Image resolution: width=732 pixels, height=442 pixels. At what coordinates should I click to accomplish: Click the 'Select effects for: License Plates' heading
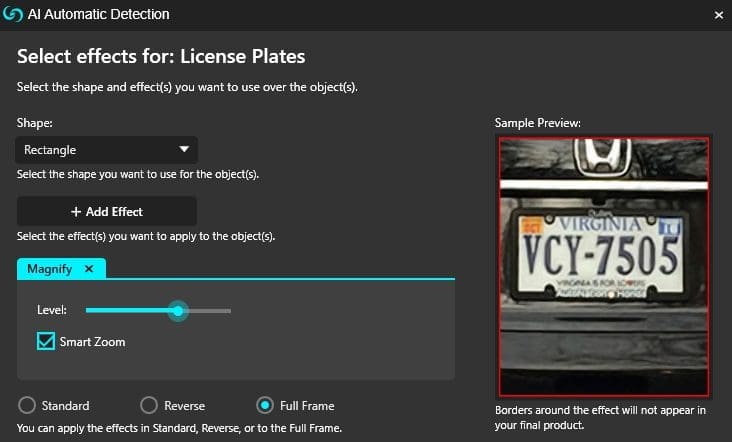tap(161, 56)
